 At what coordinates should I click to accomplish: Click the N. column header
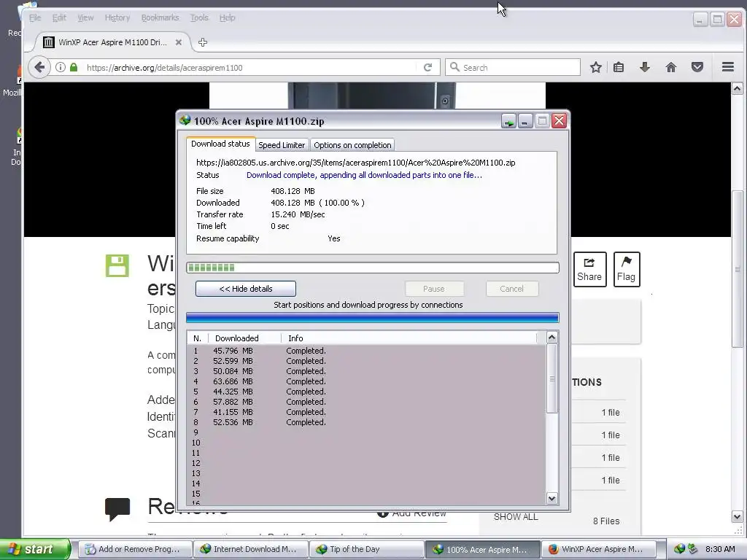[198, 338]
